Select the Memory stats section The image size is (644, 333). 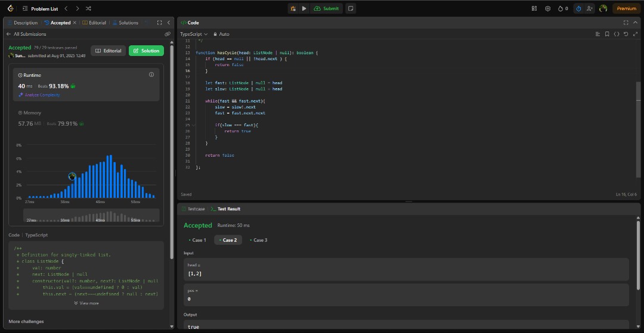coord(86,118)
